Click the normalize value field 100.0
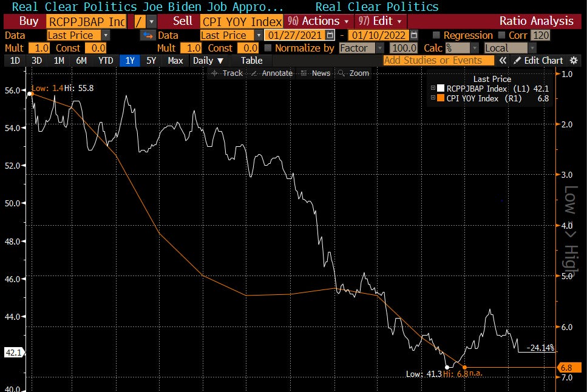This screenshot has width=587, height=392. 404,49
